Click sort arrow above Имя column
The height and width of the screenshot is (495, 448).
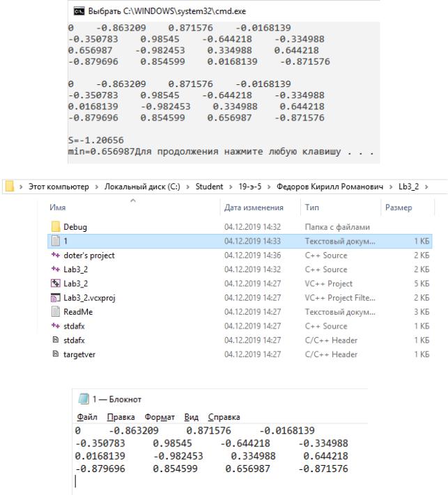point(133,200)
